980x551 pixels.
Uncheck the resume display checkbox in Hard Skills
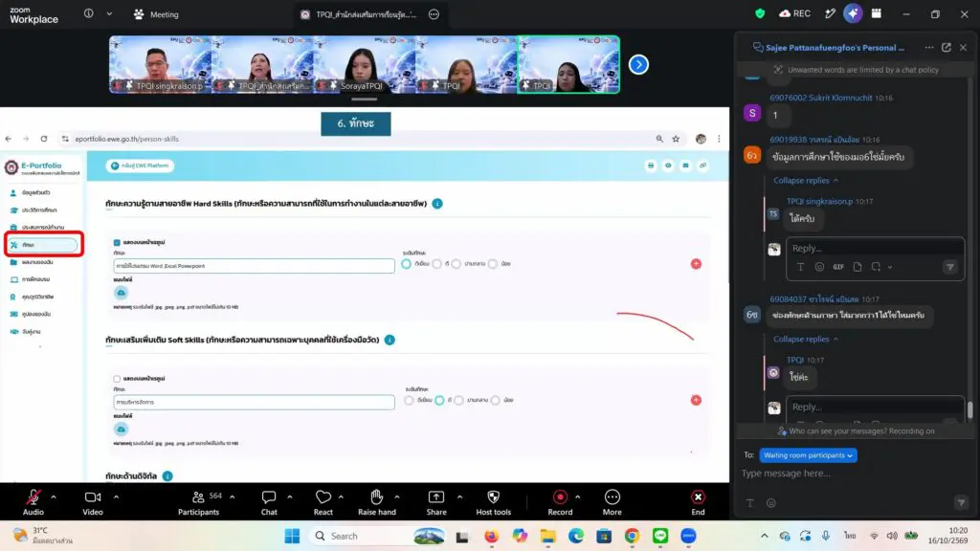point(117,242)
